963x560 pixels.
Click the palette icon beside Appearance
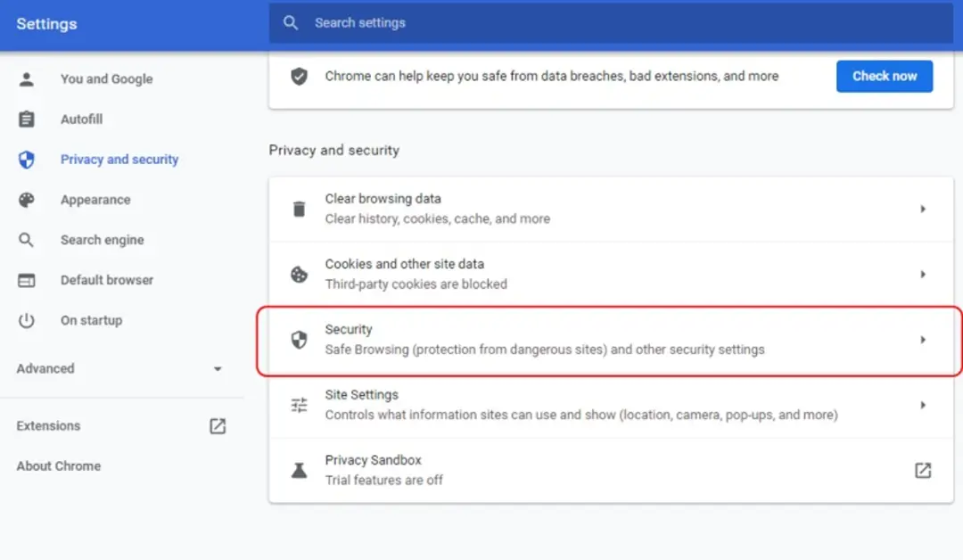(x=27, y=200)
